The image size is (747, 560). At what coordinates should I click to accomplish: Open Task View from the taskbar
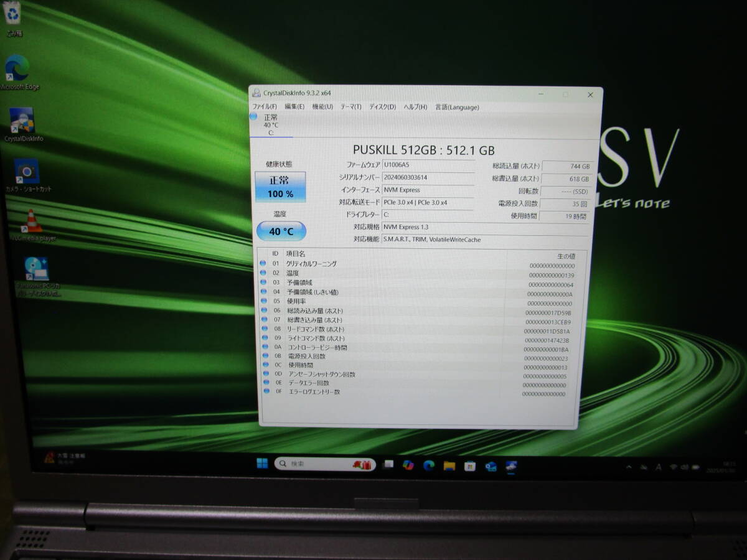[388, 464]
